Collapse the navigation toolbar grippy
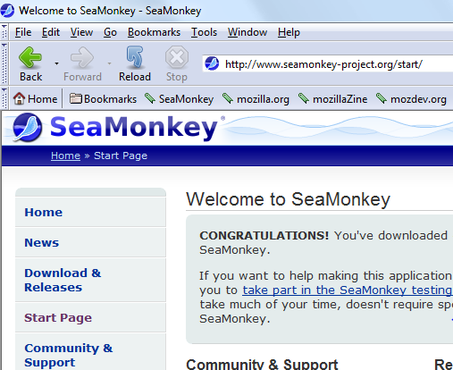 tap(4, 63)
